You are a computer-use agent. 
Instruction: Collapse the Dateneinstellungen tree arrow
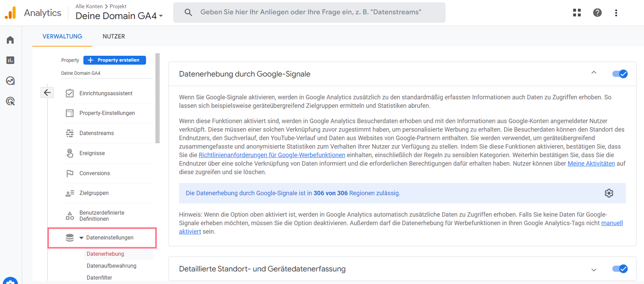pyautogui.click(x=81, y=238)
